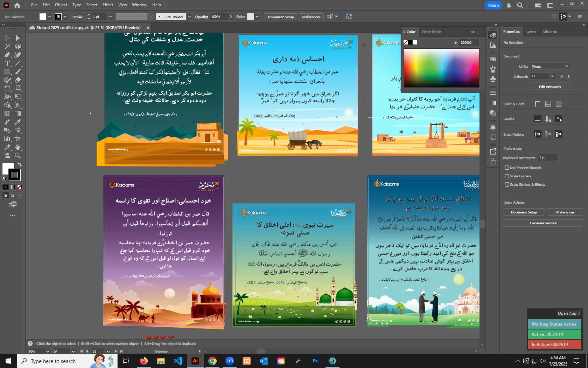
Task: Select the Scale tool
Action: click(x=18, y=88)
